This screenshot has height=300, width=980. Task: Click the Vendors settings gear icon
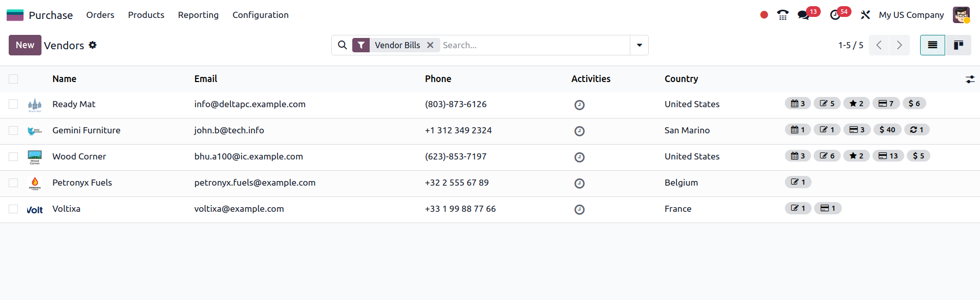coord(93,45)
